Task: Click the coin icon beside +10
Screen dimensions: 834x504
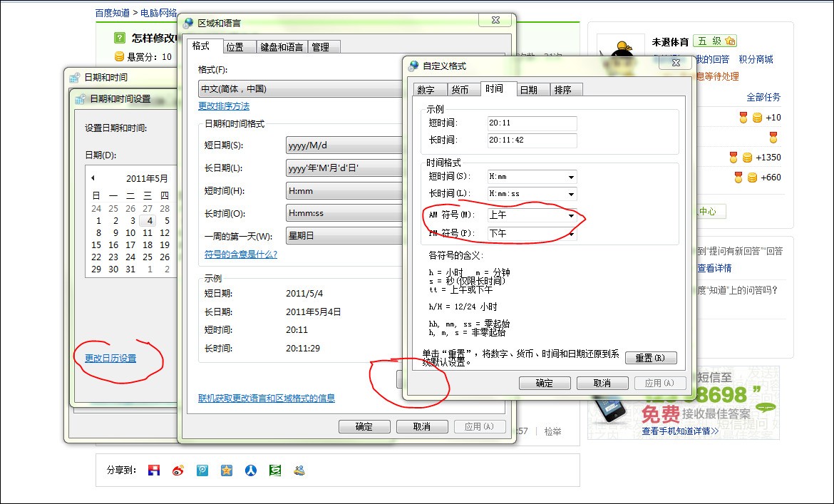Action: click(758, 118)
